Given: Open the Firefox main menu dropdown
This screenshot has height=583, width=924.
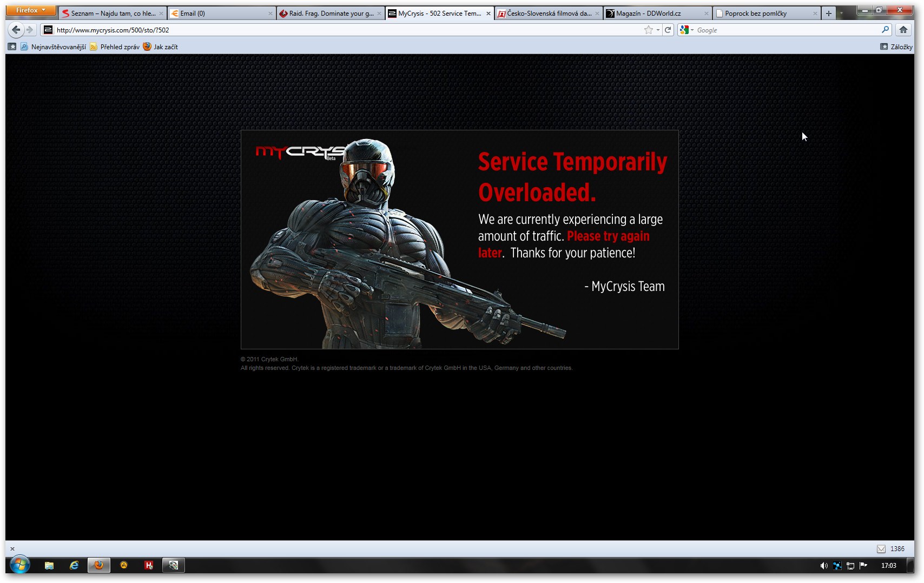Looking at the screenshot, I should (31, 10).
